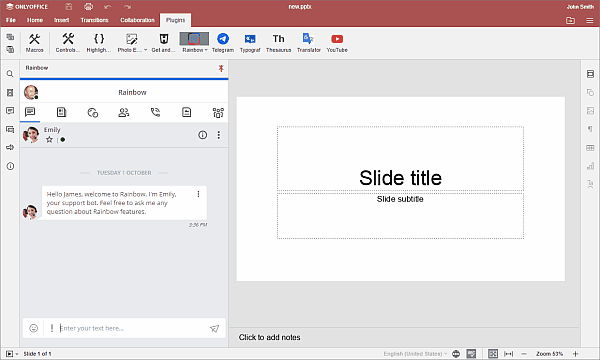The width and height of the screenshot is (600, 360).
Task: Switch to the Transitions tab
Action: pos(95,20)
